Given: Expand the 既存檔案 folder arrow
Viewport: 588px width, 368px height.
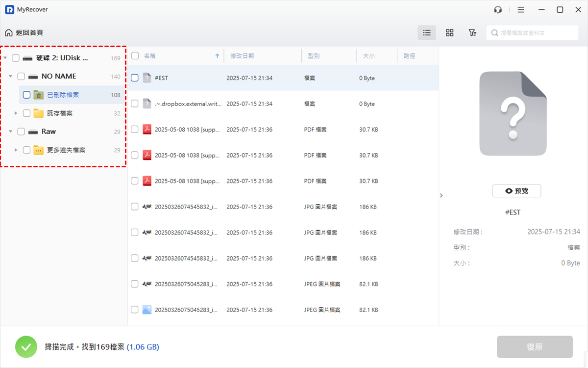Looking at the screenshot, I should point(16,113).
